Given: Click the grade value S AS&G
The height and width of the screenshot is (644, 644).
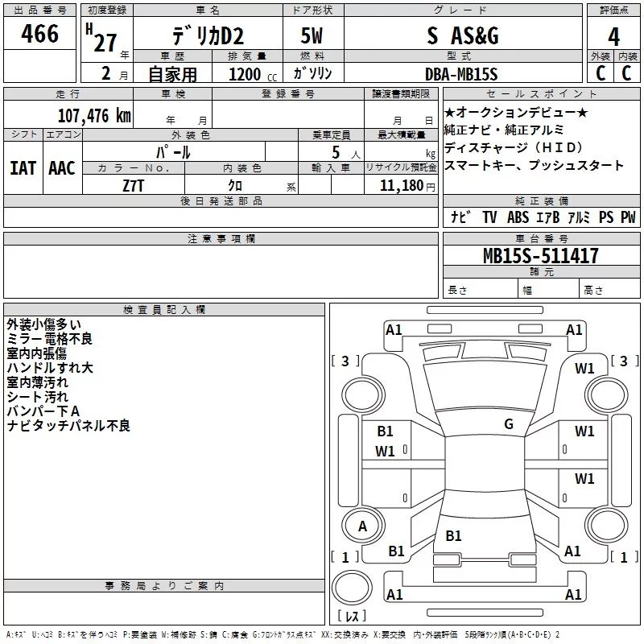Looking at the screenshot, I should coord(463,35).
